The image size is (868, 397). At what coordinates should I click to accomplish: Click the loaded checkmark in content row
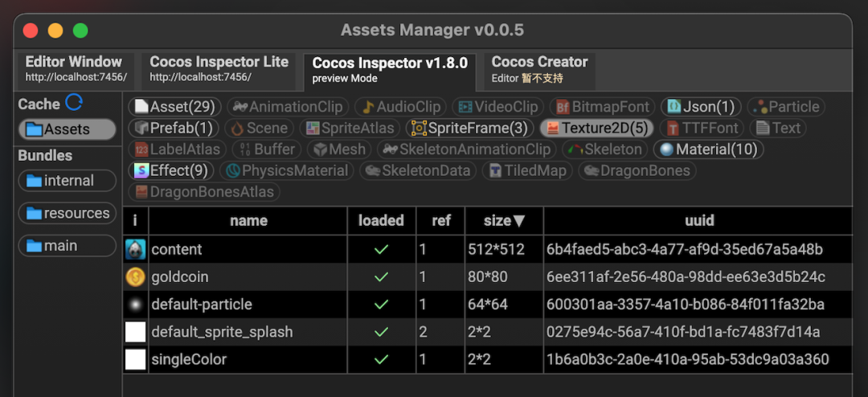(x=381, y=250)
